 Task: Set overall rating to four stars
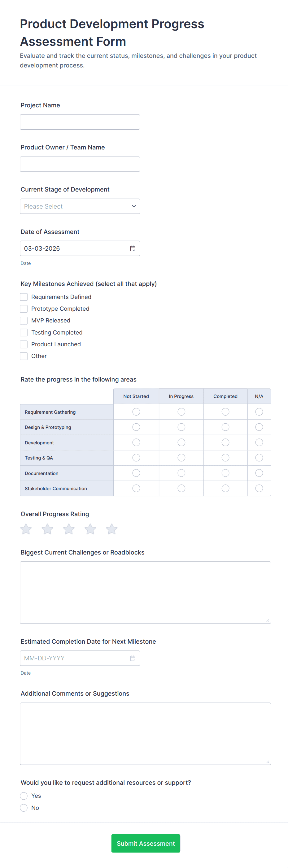(x=90, y=529)
